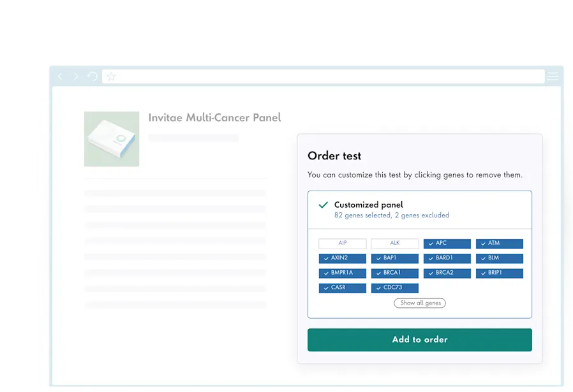The height and width of the screenshot is (392, 573).
Task: Click the Customized panel green checkmark
Action: (323, 205)
